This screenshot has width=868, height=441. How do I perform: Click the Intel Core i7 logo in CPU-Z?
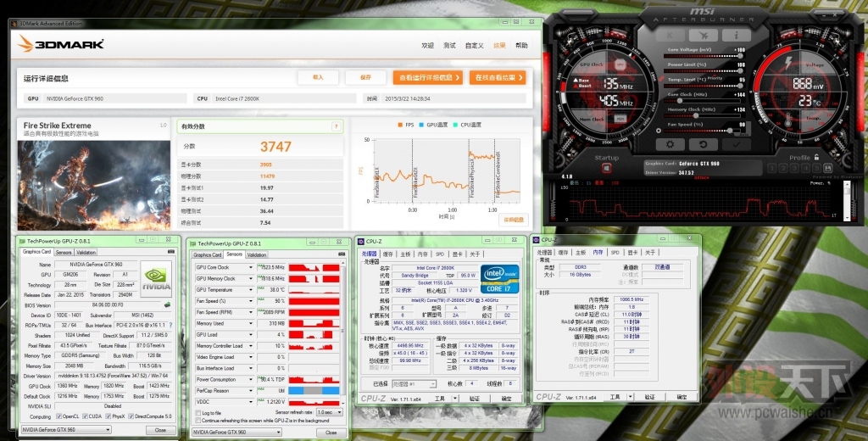[x=499, y=279]
